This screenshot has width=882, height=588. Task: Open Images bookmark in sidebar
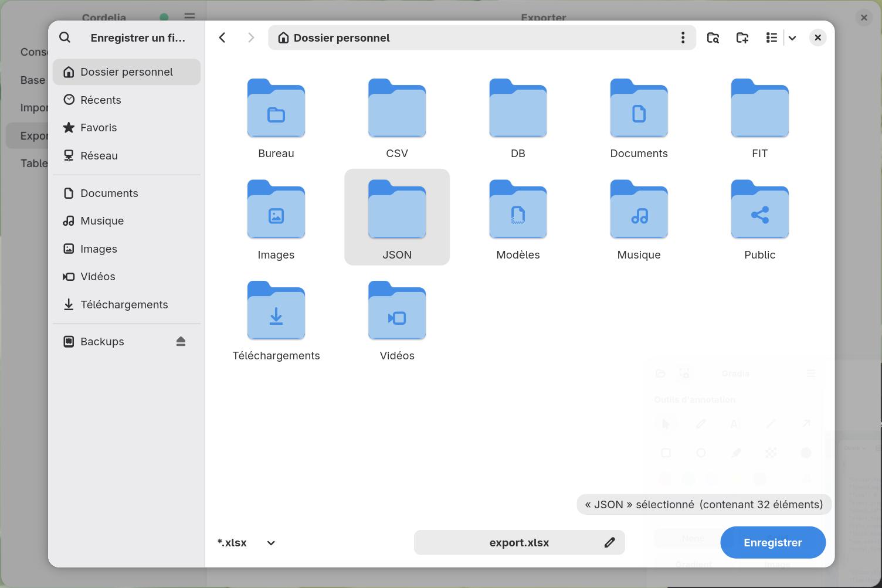tap(127, 249)
